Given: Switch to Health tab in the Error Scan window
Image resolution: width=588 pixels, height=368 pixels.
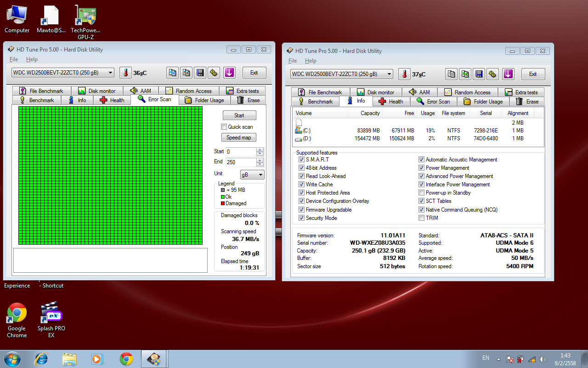Looking at the screenshot, I should coord(112,100).
